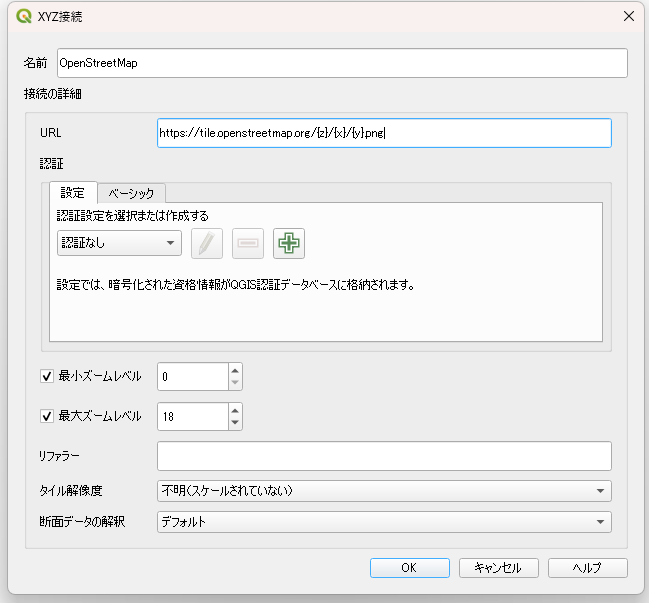Switch to the 設定 tab
Screen dimensions: 649x603
pos(73,192)
